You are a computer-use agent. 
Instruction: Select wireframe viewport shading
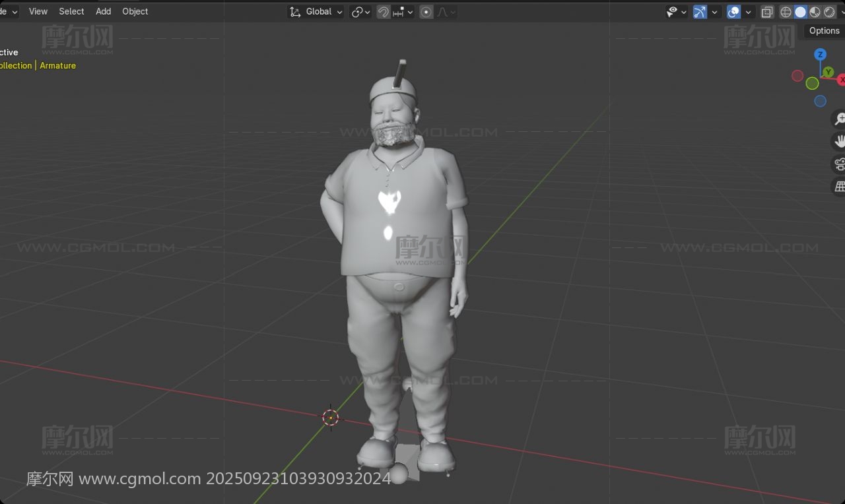[786, 12]
